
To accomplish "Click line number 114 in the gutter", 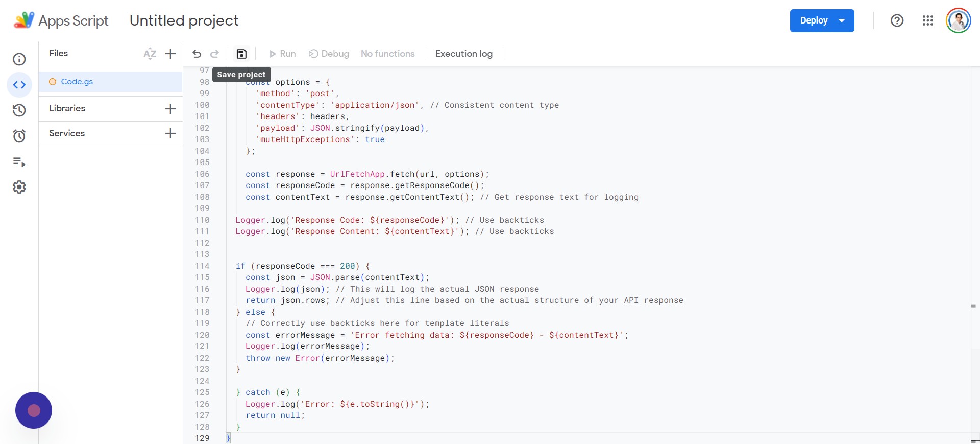I will [202, 266].
